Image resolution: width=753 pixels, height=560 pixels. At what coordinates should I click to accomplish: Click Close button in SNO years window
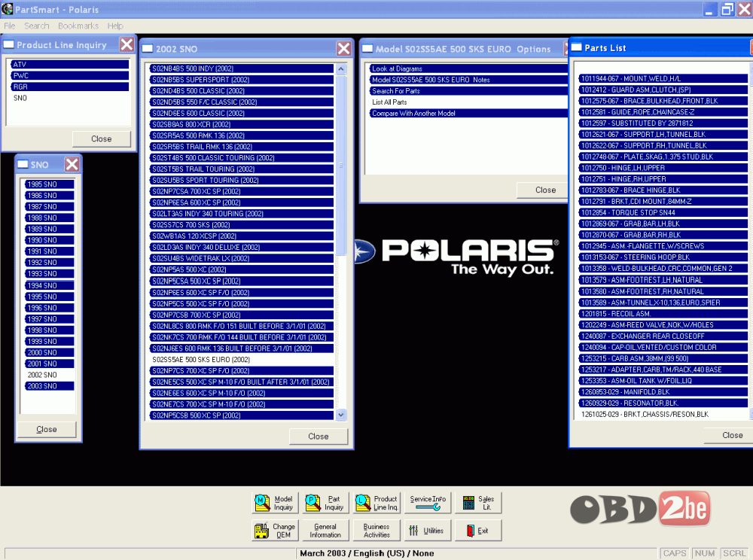tap(47, 430)
